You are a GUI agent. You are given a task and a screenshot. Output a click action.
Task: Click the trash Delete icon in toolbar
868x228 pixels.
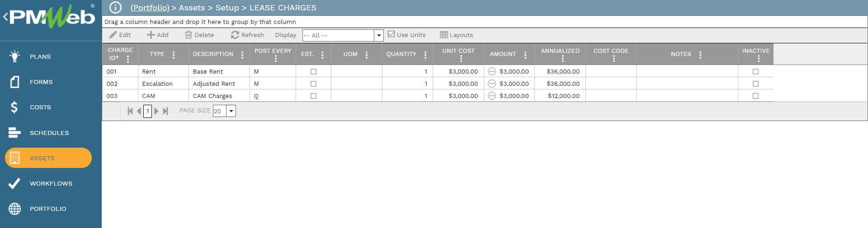coord(189,35)
